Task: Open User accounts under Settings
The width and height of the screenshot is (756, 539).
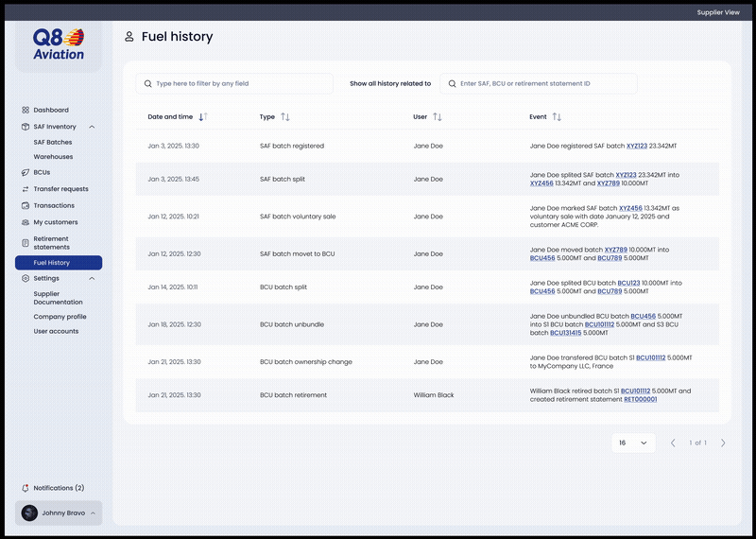Action: pos(56,332)
